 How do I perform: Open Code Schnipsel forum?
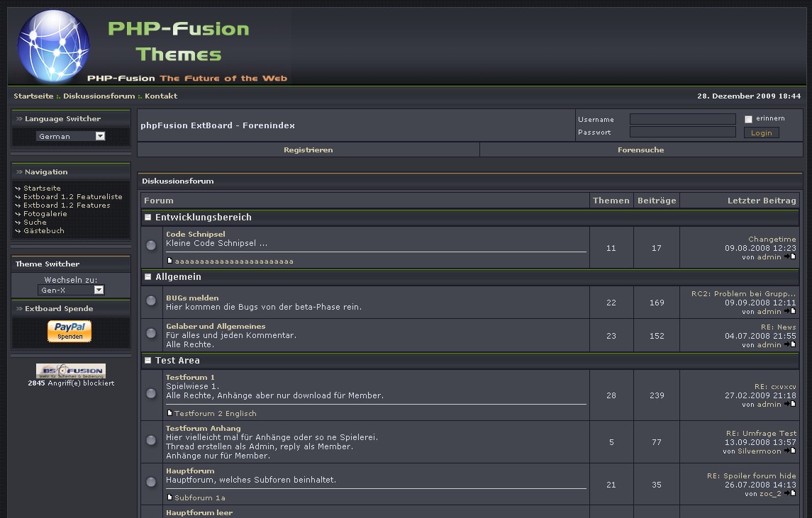[195, 234]
